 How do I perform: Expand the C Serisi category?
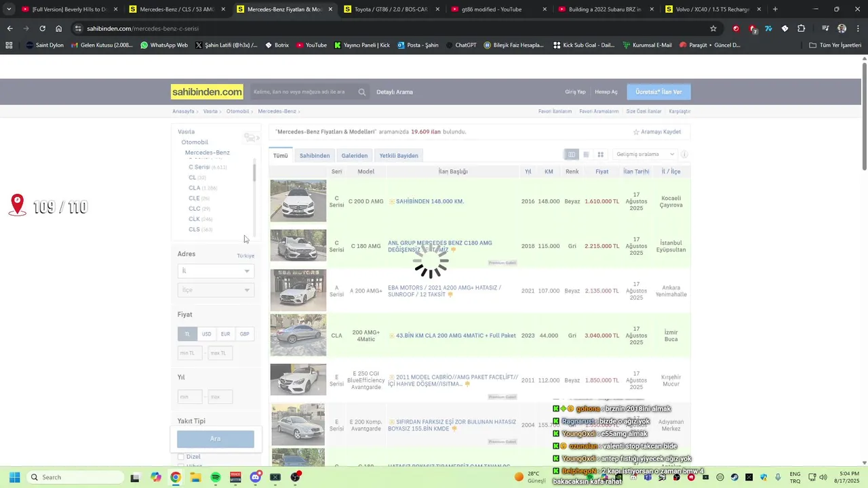coord(199,167)
